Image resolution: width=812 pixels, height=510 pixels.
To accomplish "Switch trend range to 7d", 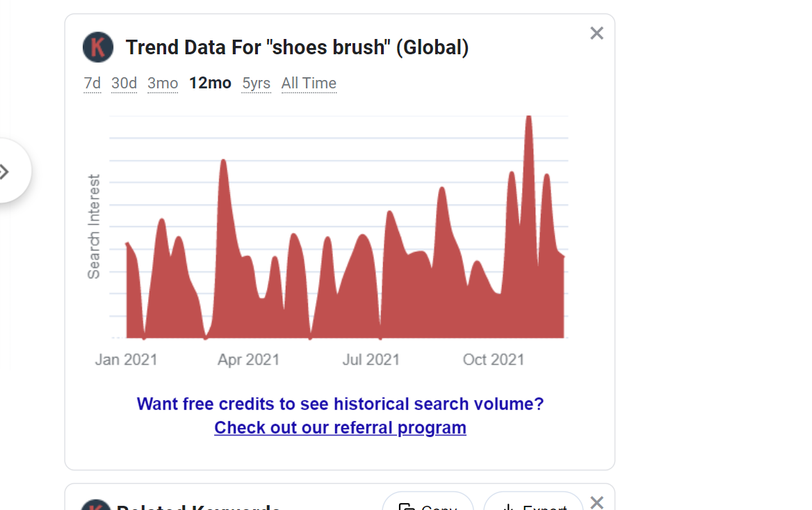I will coord(92,83).
